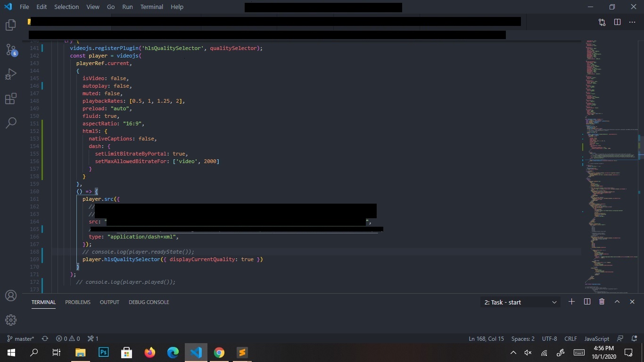Screen dimensions: 644x362
Task: Add a new terminal instance
Action: coord(571,302)
